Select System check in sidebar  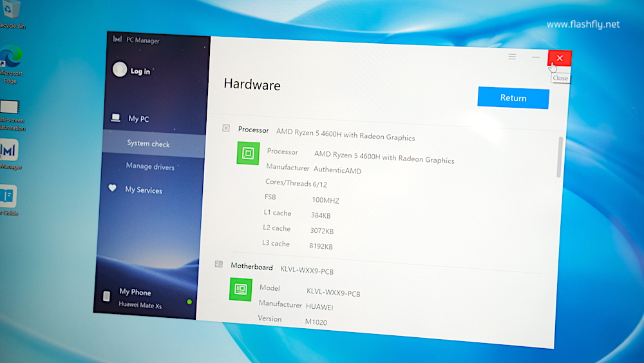(148, 144)
